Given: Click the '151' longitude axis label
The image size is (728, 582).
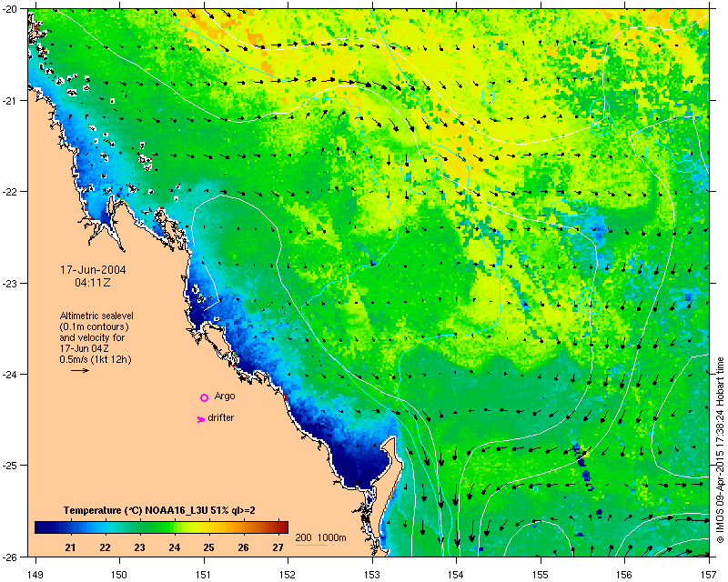Looking at the screenshot, I should tap(204, 575).
